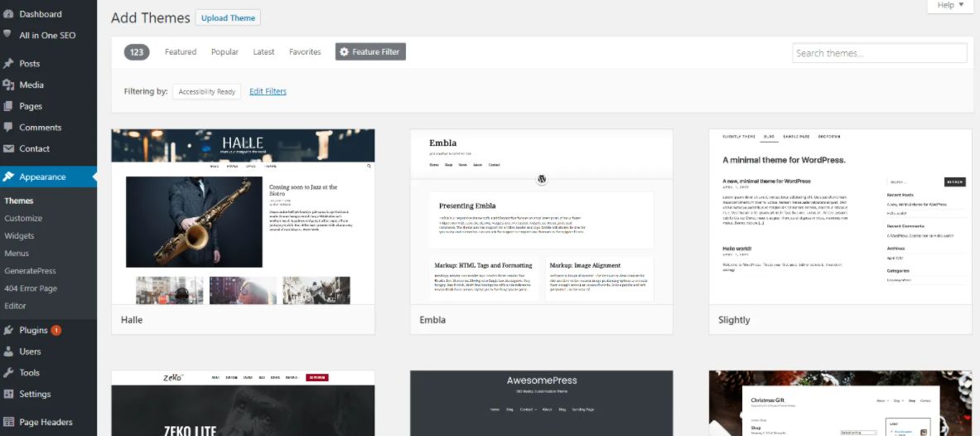
Task: Open the 404 Error Page submenu
Action: (31, 288)
